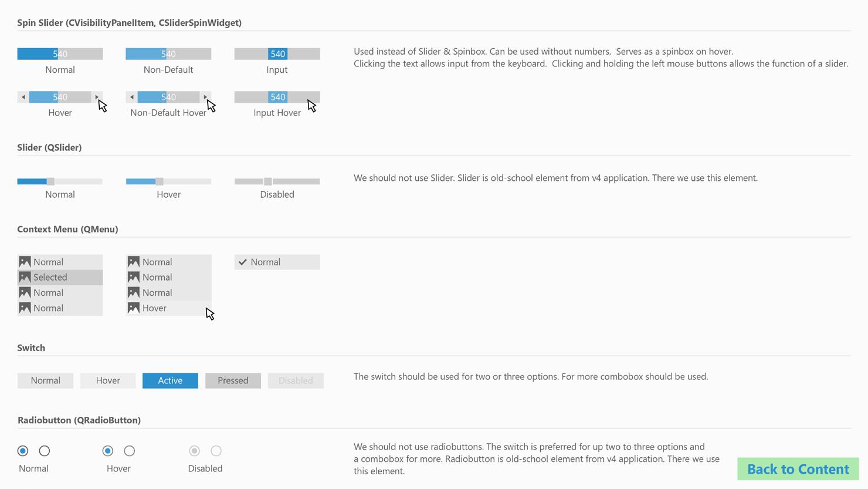
Task: Click the handle of the Normal QSlider
Action: click(x=50, y=181)
